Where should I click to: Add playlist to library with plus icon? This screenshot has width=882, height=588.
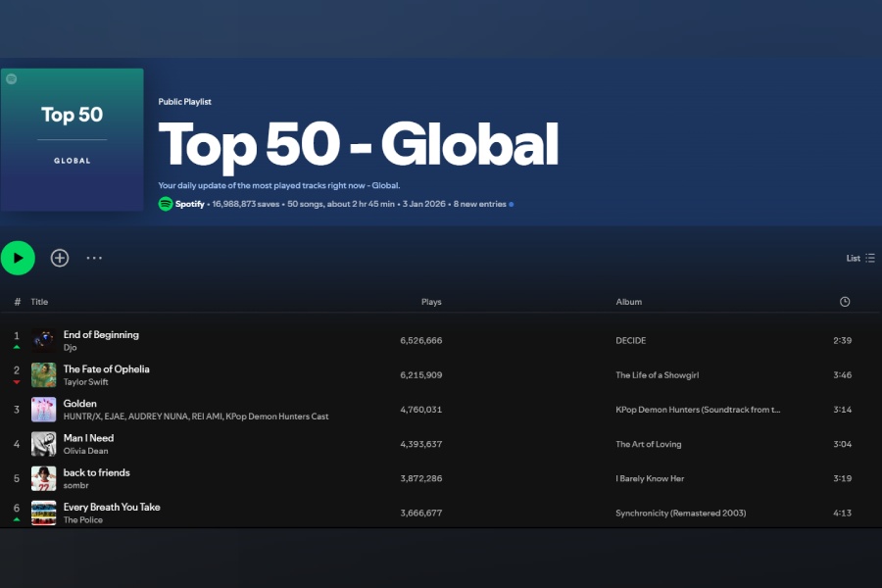coord(60,258)
